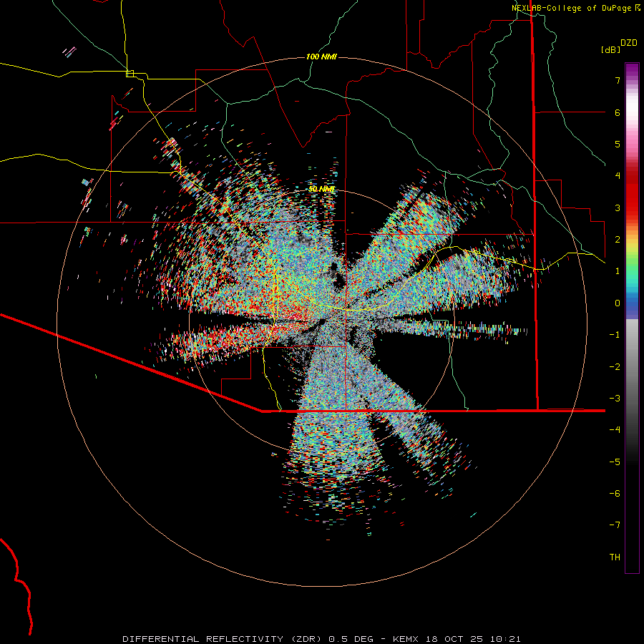Viewport: 644px width, 644px height.
Task: Click the -2 dB scale label
Action: (x=615, y=367)
